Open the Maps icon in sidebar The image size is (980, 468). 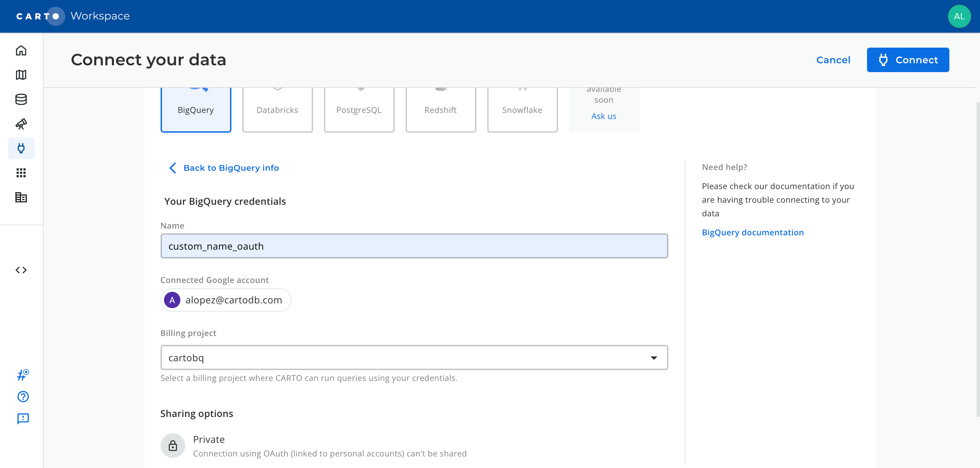[x=21, y=75]
